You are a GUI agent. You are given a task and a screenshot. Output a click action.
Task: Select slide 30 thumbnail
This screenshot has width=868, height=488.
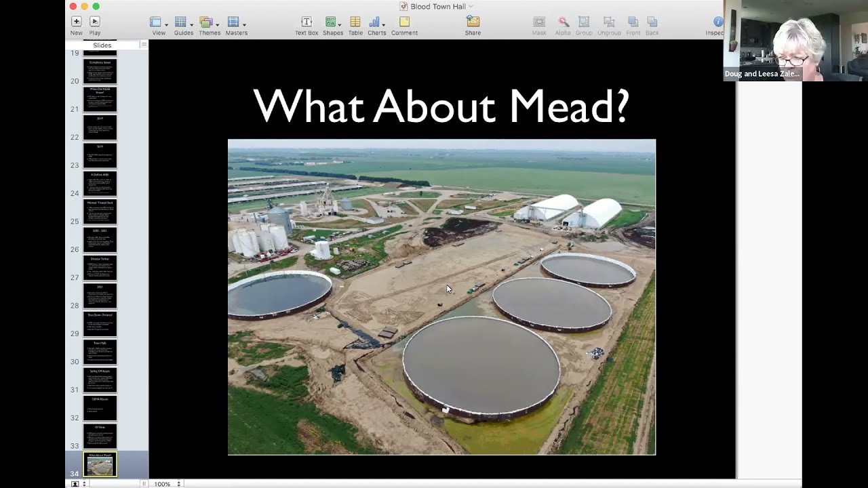pos(100,352)
